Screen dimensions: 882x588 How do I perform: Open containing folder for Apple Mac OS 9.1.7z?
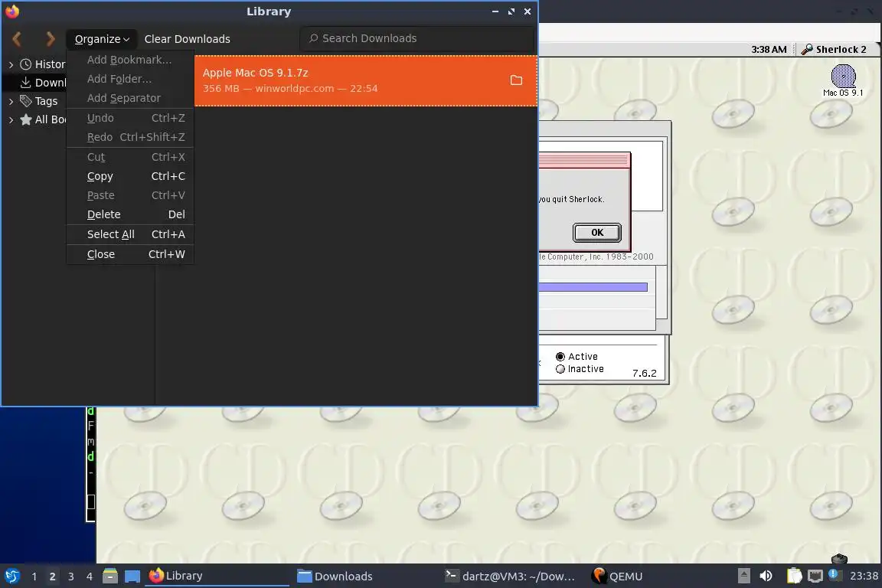pyautogui.click(x=516, y=80)
